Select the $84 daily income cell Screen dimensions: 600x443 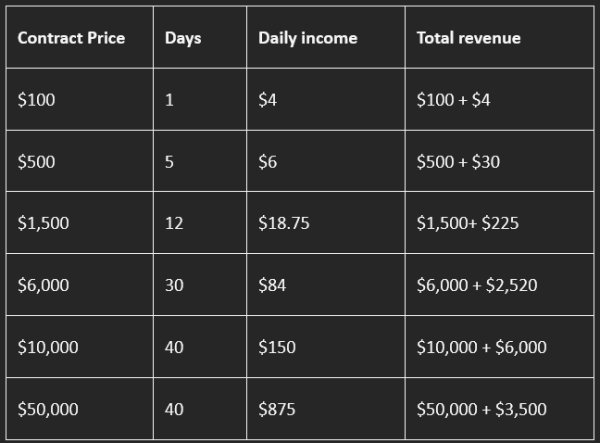(272, 285)
